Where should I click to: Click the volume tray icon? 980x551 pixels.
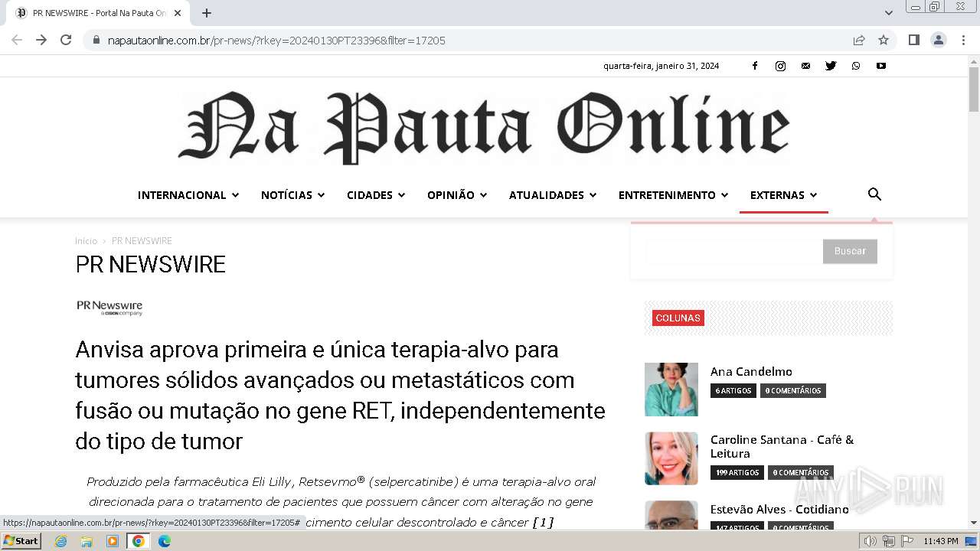point(871,541)
